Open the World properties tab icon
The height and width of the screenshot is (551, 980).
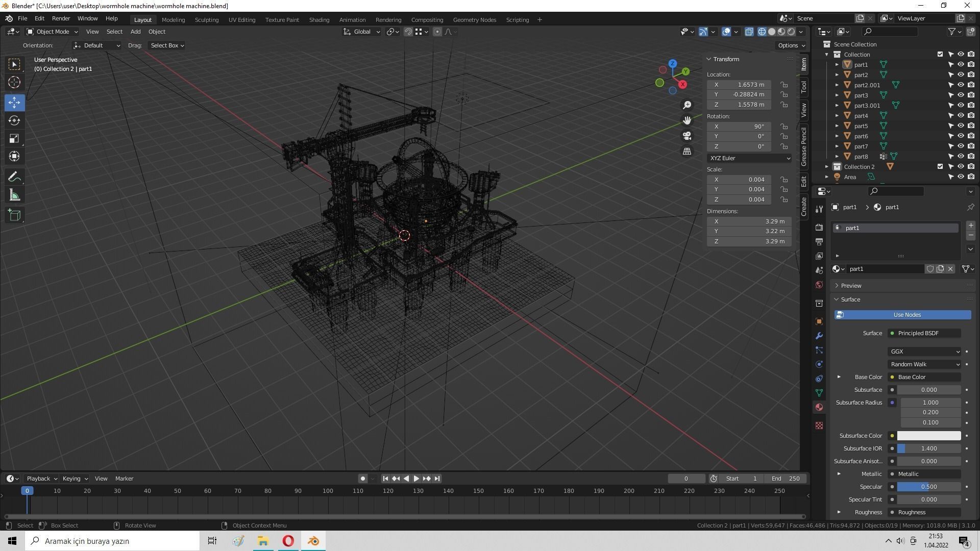pos(819,285)
